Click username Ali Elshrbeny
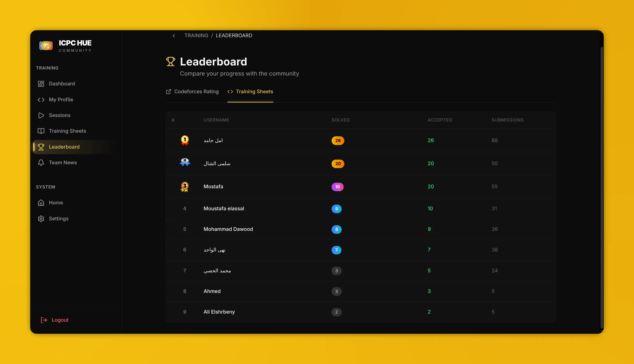The height and width of the screenshot is (364, 634). tap(219, 312)
